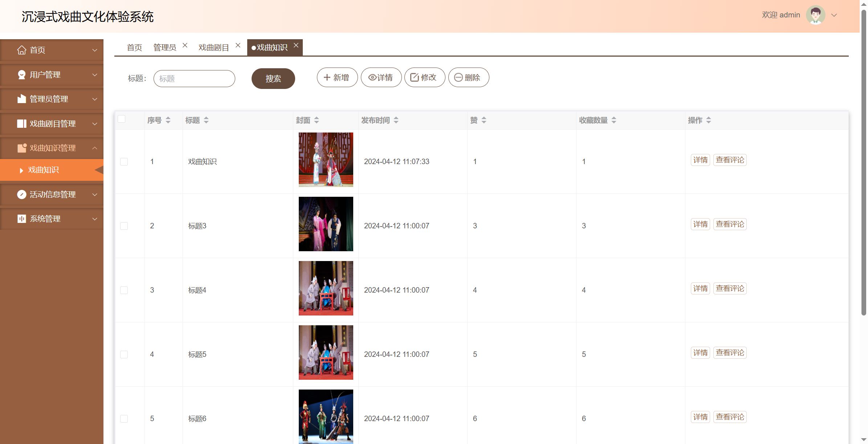This screenshot has height=444, width=868.
Task: Select 戏曲知识 submenu item in sidebar
Action: point(44,170)
